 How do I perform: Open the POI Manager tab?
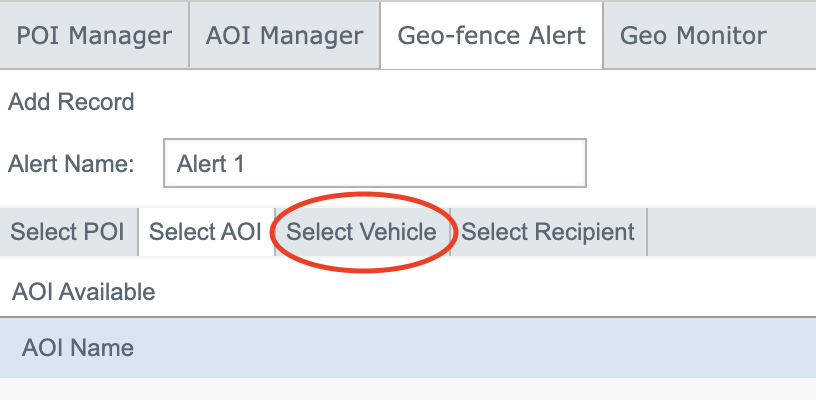tap(94, 36)
